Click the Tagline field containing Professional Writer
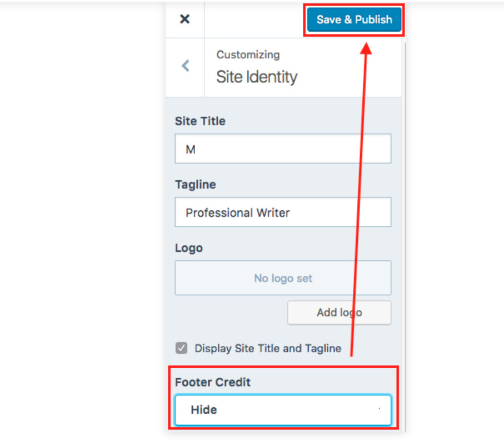 [x=283, y=212]
